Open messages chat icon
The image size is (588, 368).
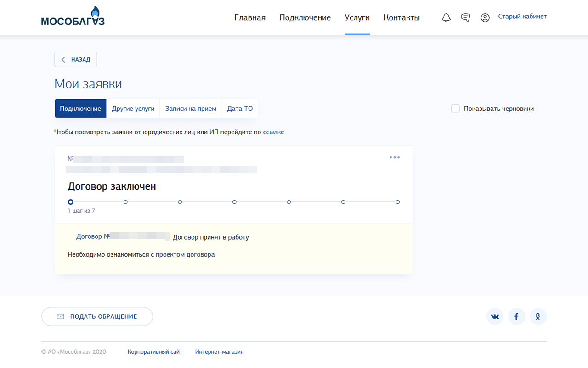465,18
